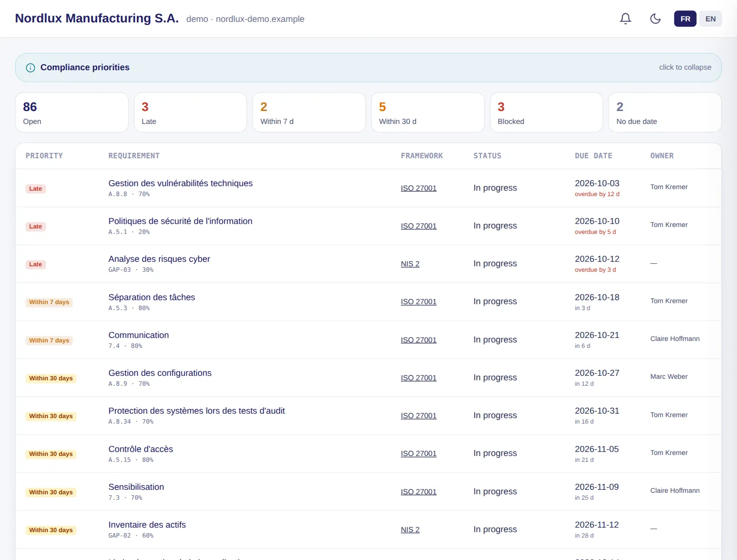Open requirement Sensibilisation
The width and height of the screenshot is (737, 560).
136,487
